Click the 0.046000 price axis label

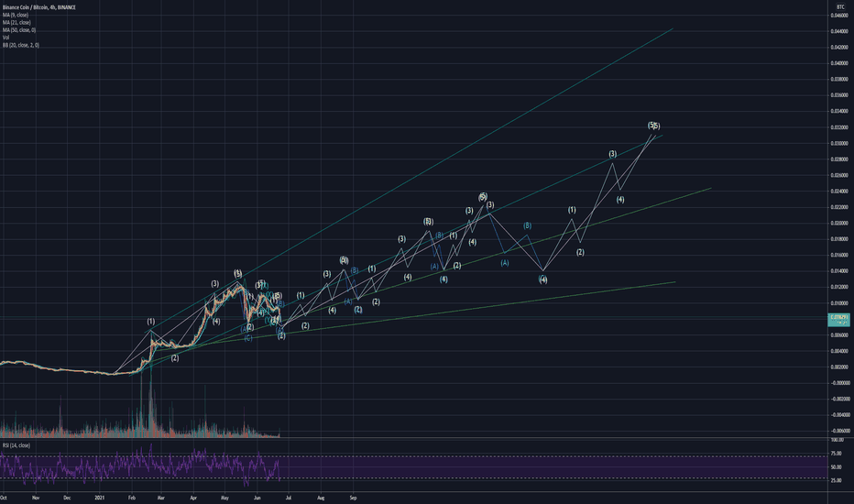[839, 16]
